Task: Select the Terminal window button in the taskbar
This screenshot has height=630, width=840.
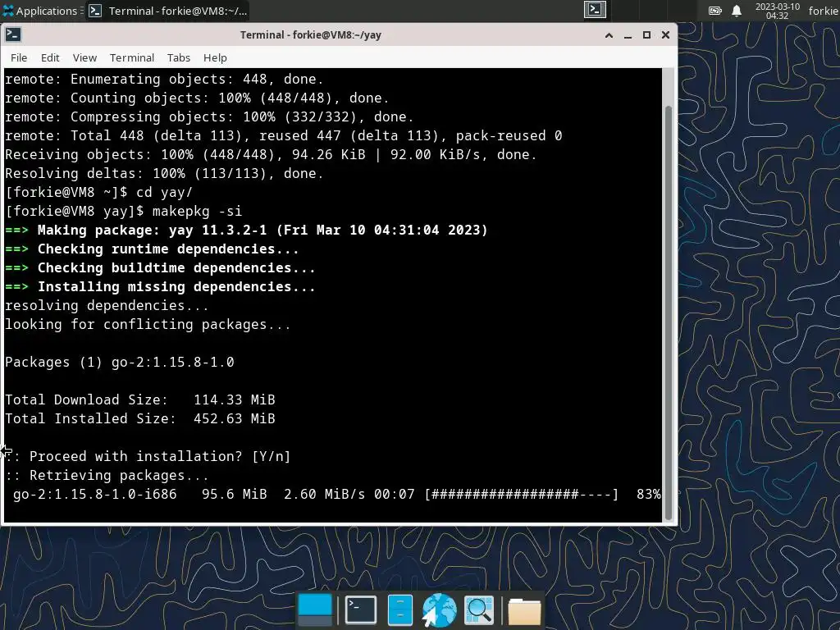Action: click(x=167, y=11)
